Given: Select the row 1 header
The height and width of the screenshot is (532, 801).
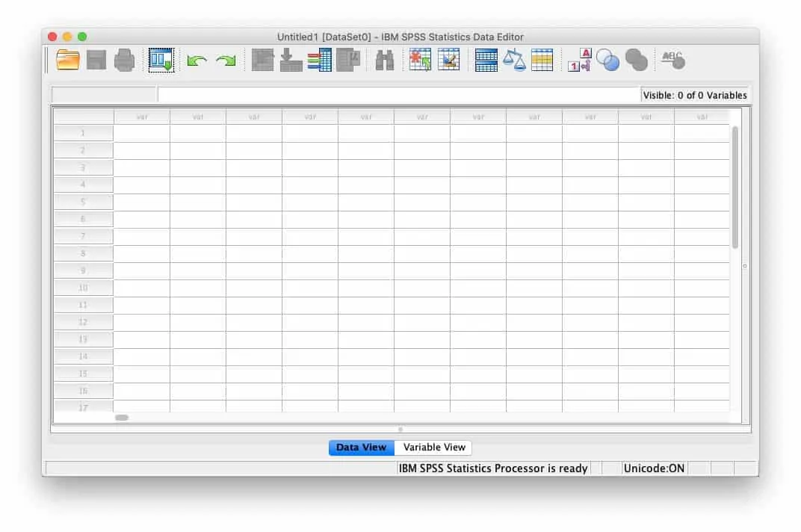Looking at the screenshot, I should pyautogui.click(x=83, y=133).
